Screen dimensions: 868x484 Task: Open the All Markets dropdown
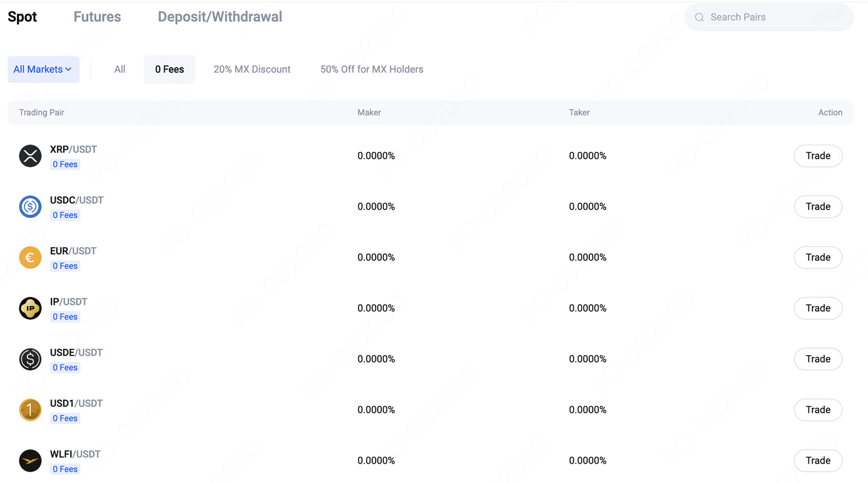tap(43, 69)
